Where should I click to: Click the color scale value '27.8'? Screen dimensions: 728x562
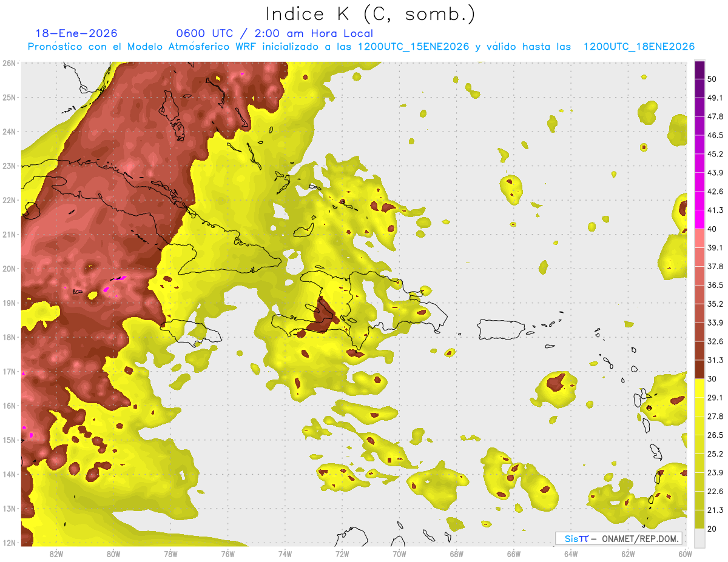(715, 416)
